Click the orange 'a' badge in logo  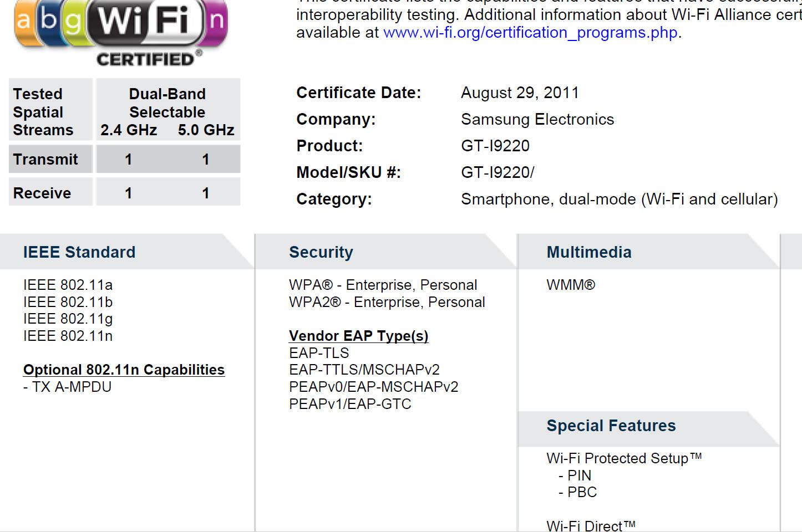coord(24,22)
